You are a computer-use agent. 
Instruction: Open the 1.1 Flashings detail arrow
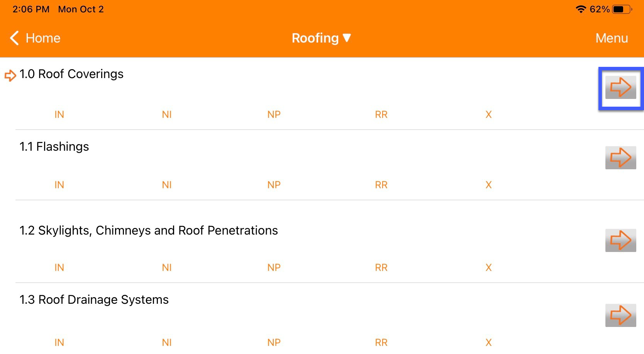[620, 157]
